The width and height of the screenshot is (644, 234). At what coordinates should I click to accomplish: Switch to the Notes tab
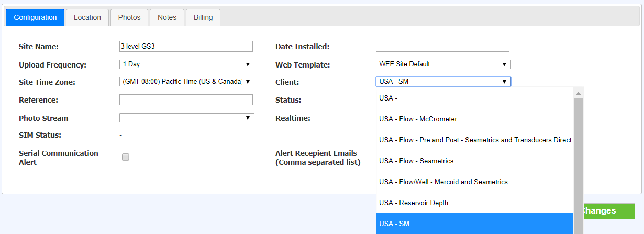(x=166, y=17)
